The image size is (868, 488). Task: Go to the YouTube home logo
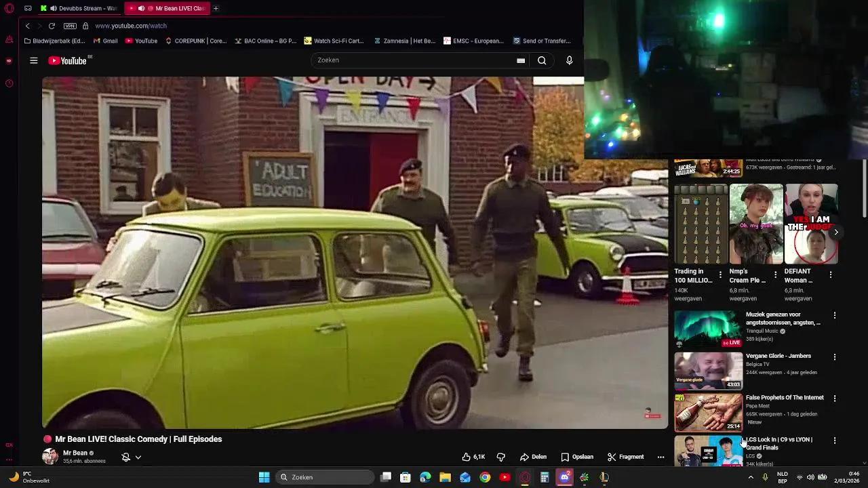click(x=68, y=60)
